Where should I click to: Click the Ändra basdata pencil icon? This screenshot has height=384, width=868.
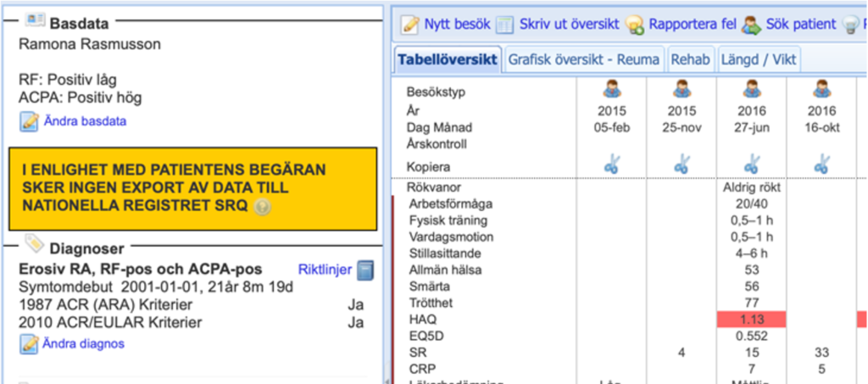[x=29, y=122]
